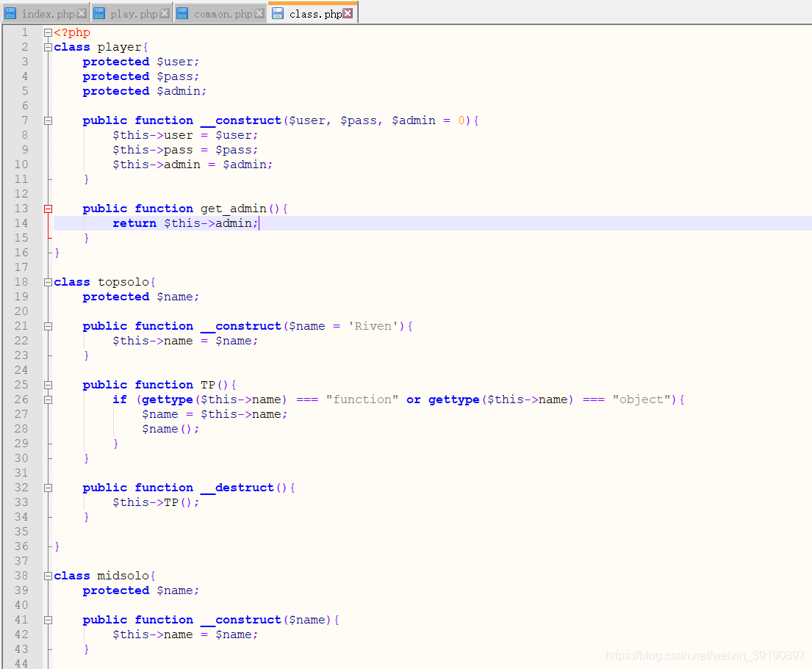
Task: Click 'return $this->admin;' statement
Action: point(185,223)
